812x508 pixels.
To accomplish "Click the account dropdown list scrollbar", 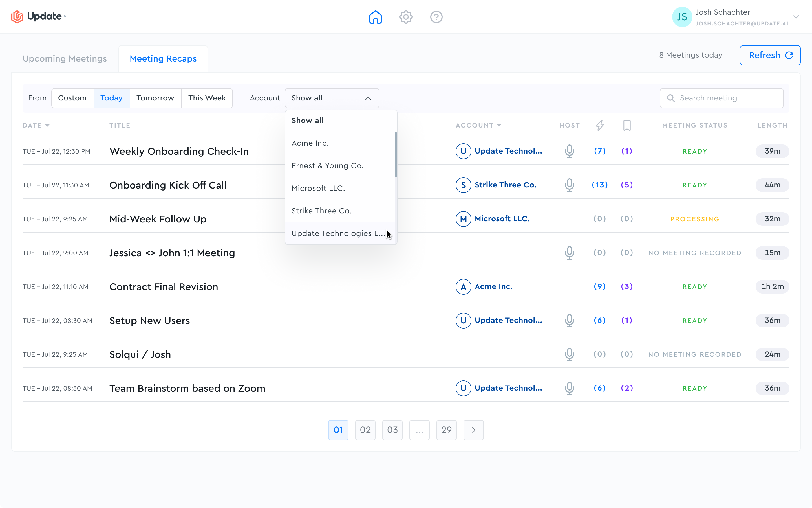I will (396, 155).
